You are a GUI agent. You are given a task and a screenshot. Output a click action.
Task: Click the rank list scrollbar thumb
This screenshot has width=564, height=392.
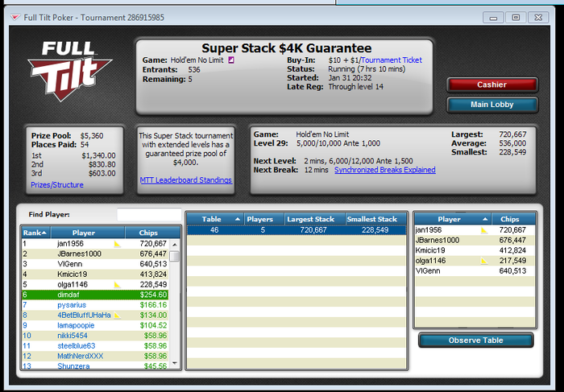[x=175, y=256]
